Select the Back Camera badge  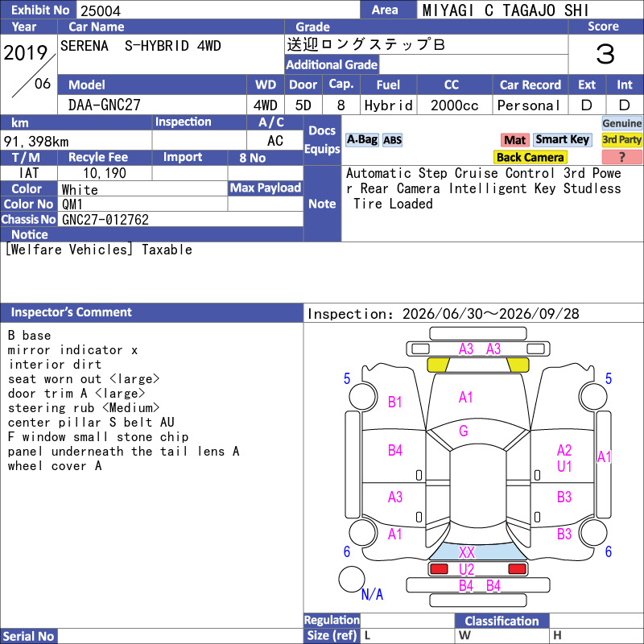530,157
